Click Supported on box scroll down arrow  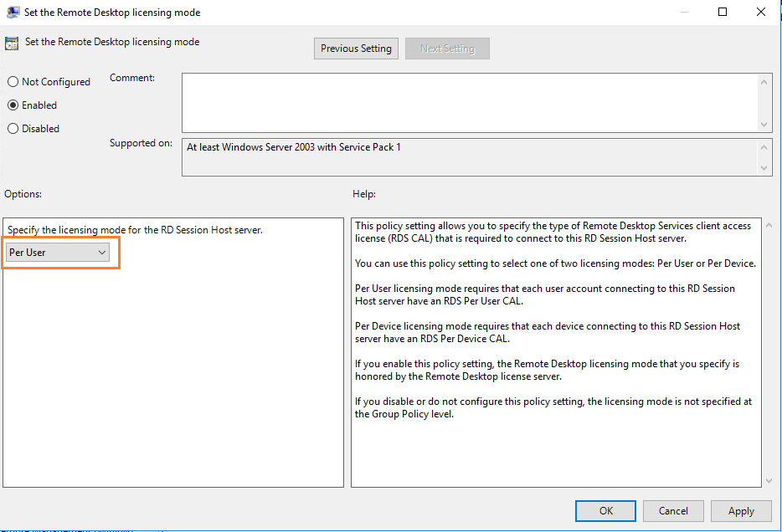click(764, 168)
